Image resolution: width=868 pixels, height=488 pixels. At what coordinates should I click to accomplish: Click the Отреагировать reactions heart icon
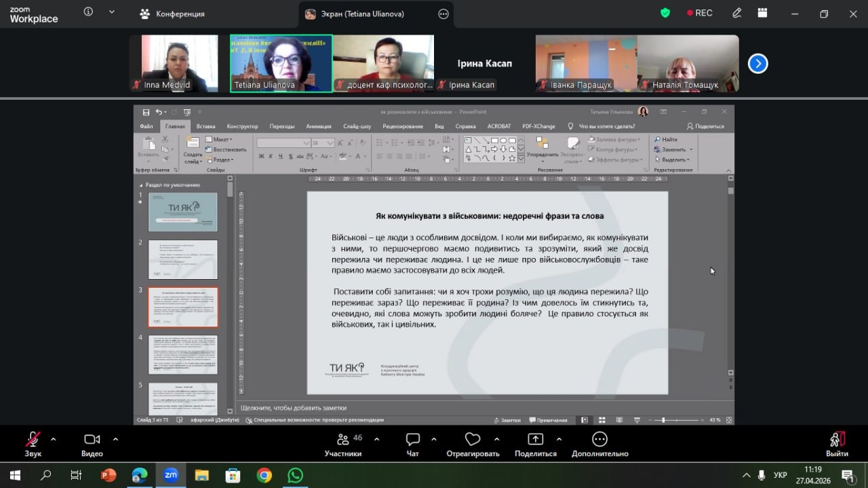(473, 439)
